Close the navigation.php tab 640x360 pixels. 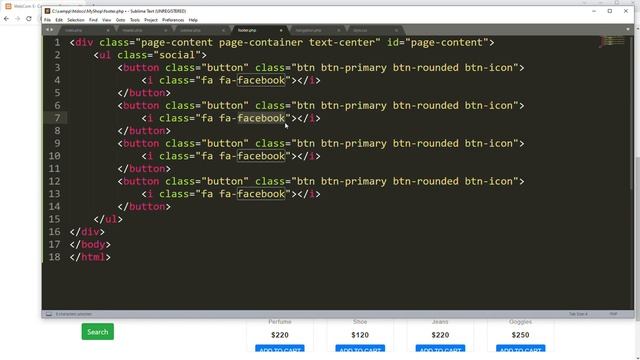338,30
